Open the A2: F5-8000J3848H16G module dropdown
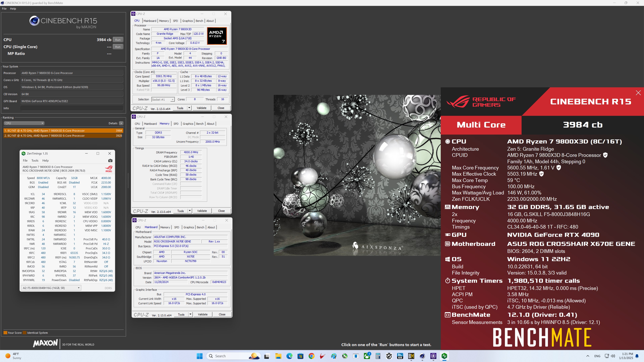Image resolution: width=644 pixels, height=362 pixels. pos(51,288)
